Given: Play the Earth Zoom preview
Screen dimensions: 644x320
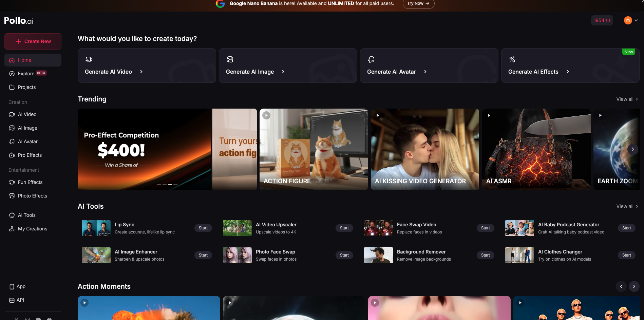Looking at the screenshot, I should tap(600, 115).
